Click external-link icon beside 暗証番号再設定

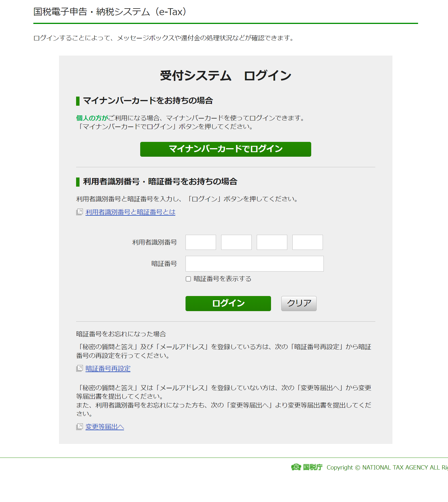pyautogui.click(x=80, y=368)
